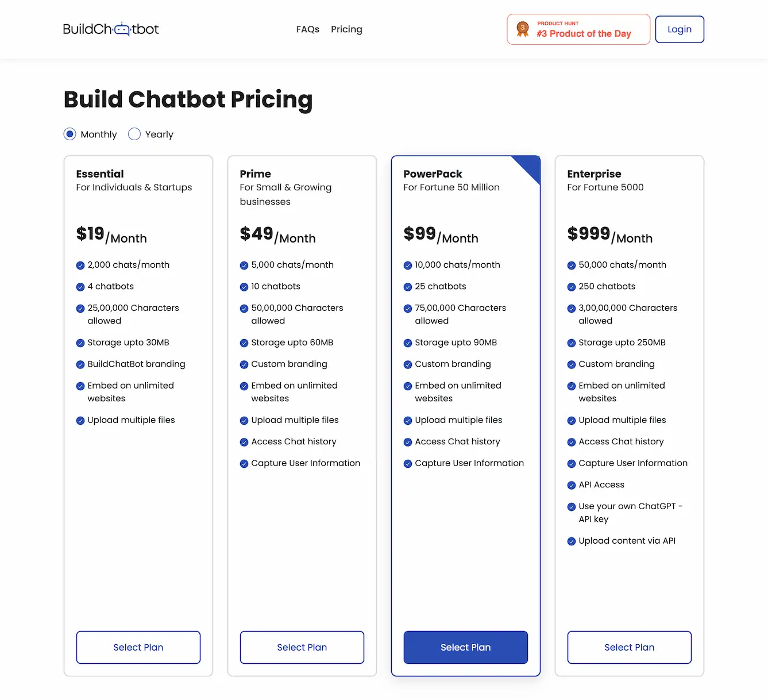768x700 pixels.
Task: Click the checkmark beside 10 chatbots in Prime
Action: (244, 286)
